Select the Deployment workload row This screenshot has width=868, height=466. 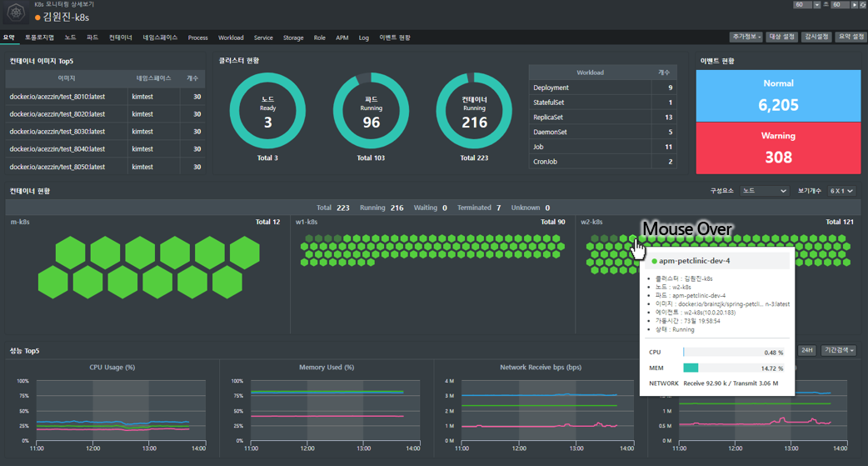[602, 88]
